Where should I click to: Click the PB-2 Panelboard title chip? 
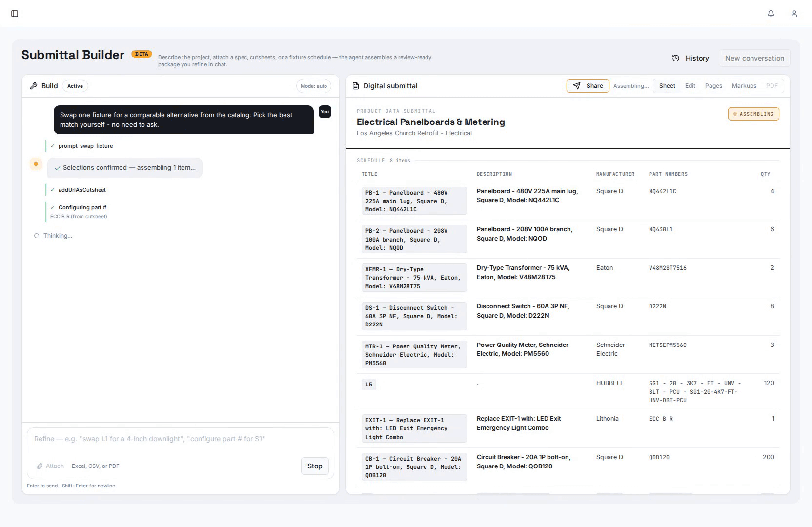pos(414,239)
